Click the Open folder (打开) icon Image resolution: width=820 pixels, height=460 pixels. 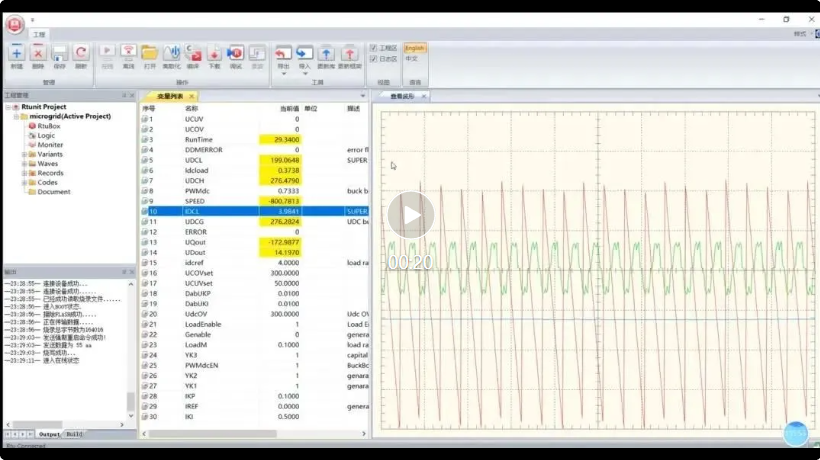[x=149, y=53]
